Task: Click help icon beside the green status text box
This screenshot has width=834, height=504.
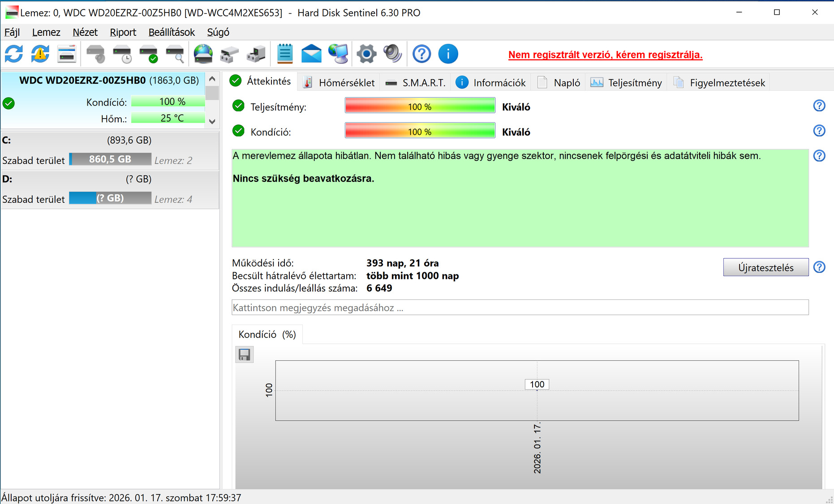Action: [819, 156]
